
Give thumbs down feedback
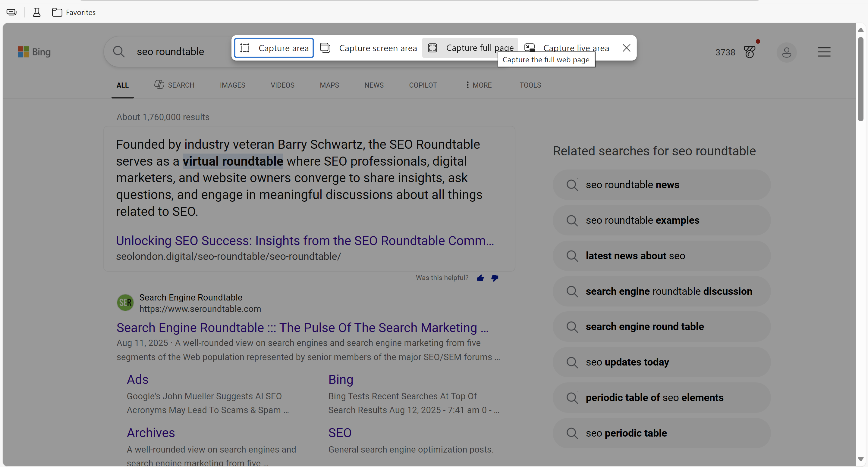[x=495, y=278]
